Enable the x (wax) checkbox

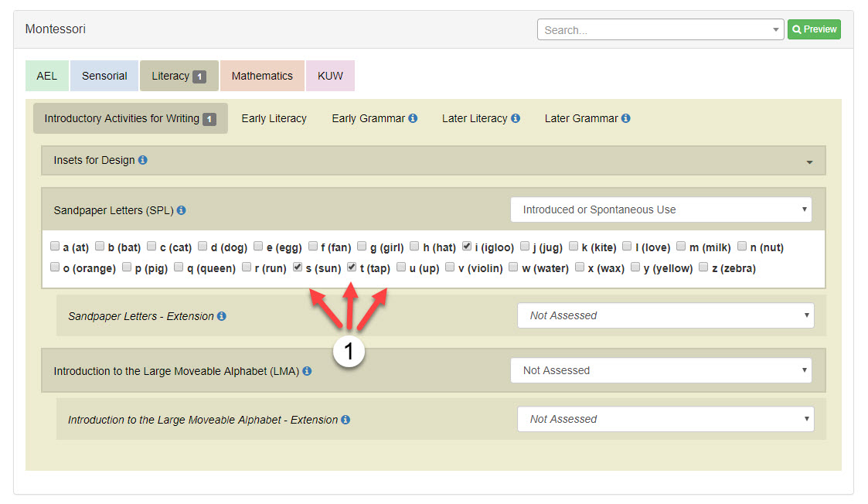click(x=580, y=267)
